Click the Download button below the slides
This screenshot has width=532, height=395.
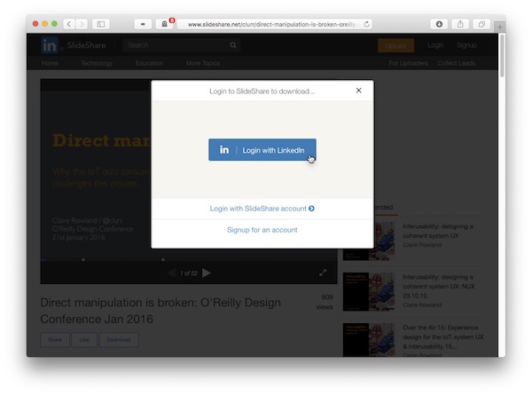(x=119, y=340)
